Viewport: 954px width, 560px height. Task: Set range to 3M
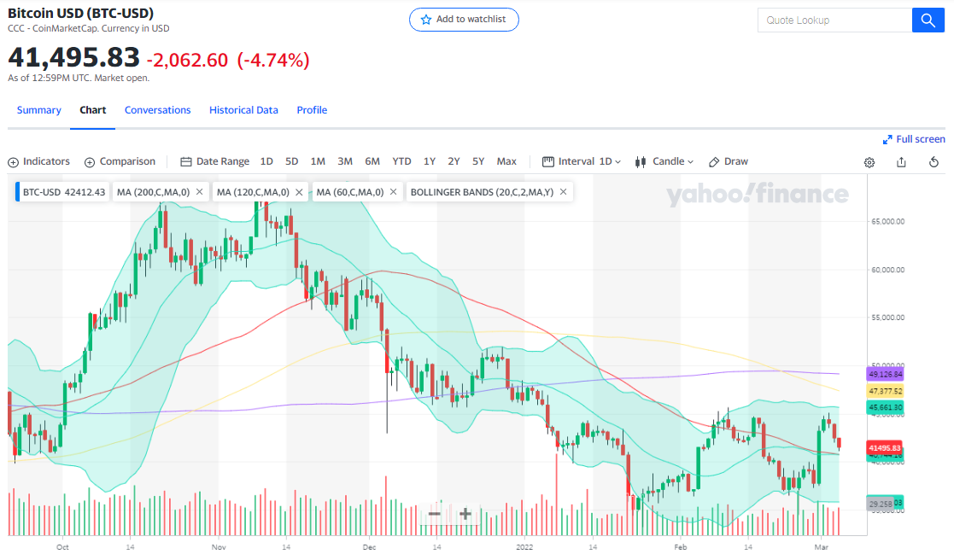click(345, 161)
